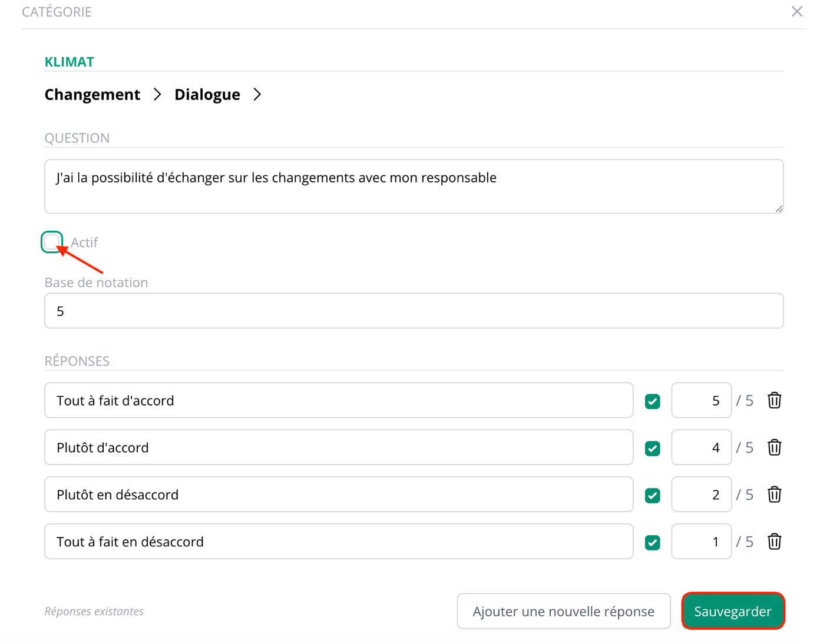Uncheck the "Tout à fait d'accord" checkbox
Image resolution: width=817 pixels, height=644 pixels.
point(652,401)
